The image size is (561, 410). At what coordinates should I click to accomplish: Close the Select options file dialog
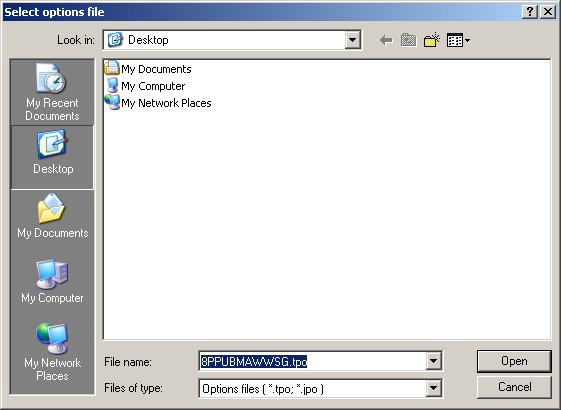click(x=548, y=12)
